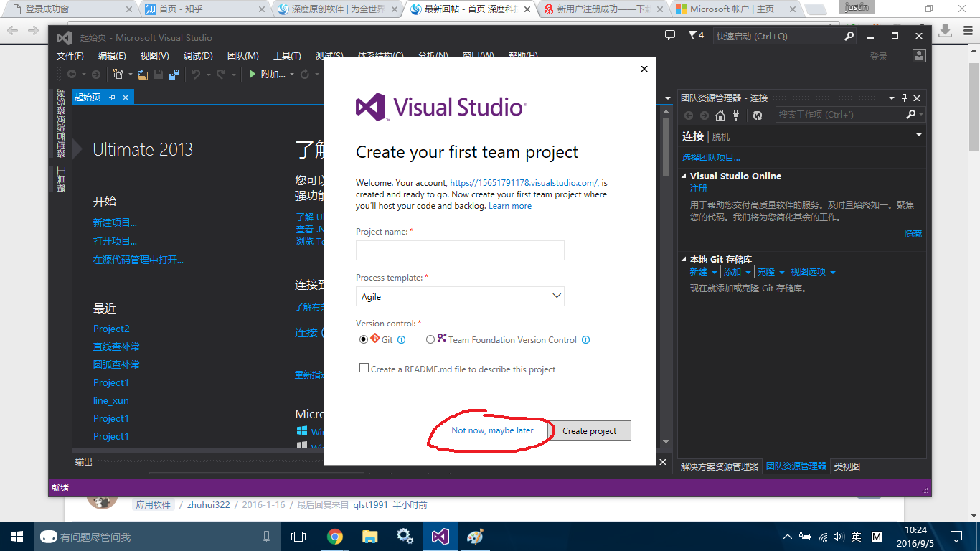The width and height of the screenshot is (980, 551).
Task: Select the Git version control radio button
Action: pos(363,339)
